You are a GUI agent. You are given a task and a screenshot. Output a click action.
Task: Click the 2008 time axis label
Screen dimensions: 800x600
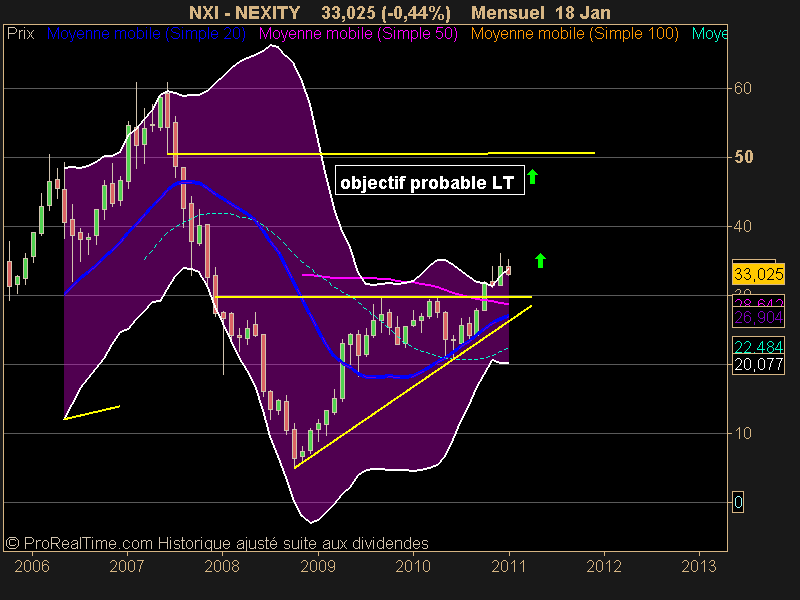tap(222, 566)
